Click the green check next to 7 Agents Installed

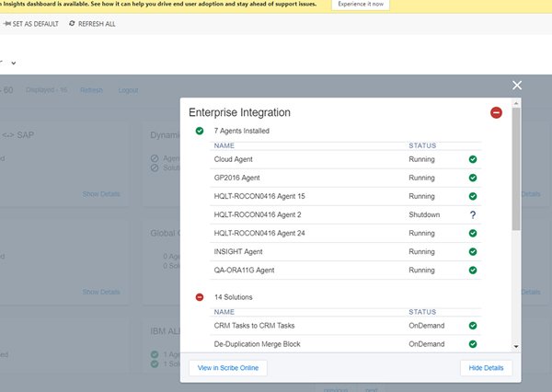pos(200,131)
